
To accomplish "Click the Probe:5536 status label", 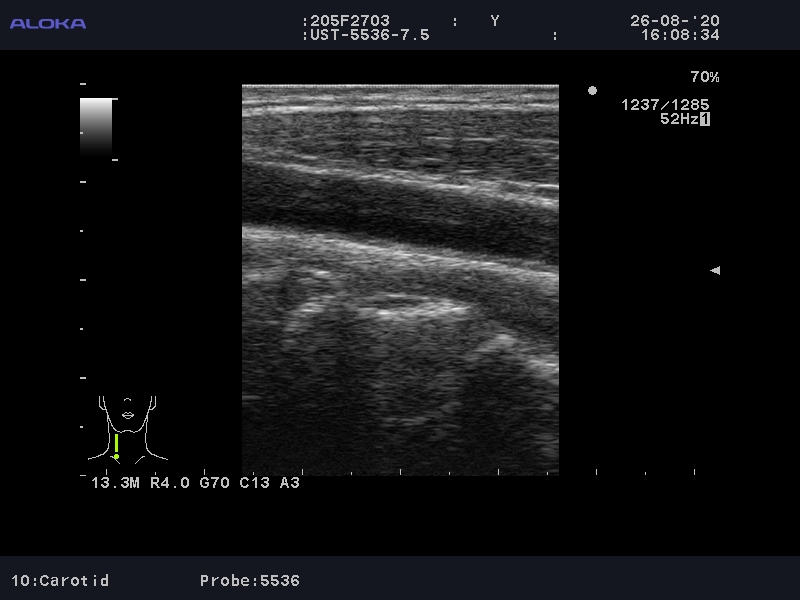I will tap(249, 580).
